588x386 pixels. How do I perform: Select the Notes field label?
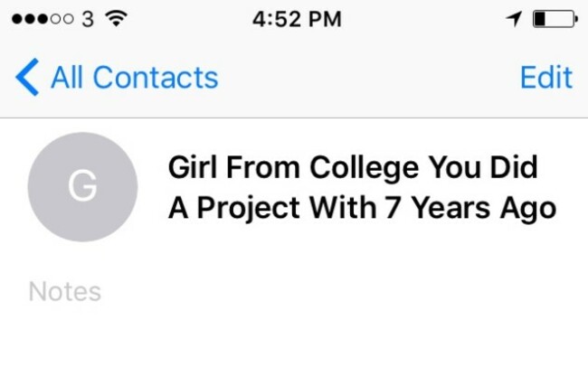click(x=65, y=292)
